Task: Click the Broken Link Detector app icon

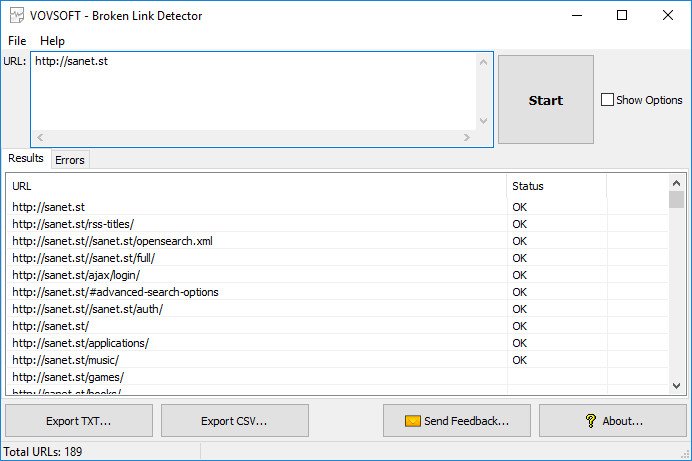Action: tap(17, 15)
